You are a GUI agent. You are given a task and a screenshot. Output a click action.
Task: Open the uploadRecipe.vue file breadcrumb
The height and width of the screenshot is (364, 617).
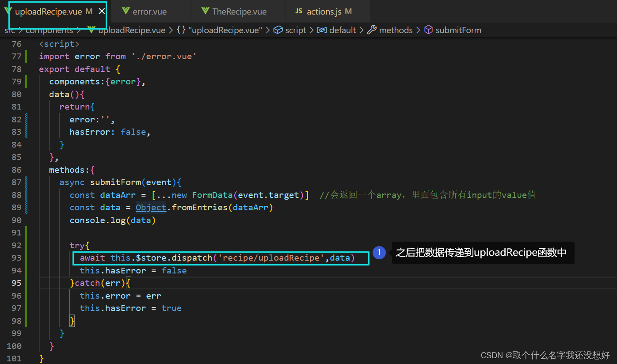(x=132, y=30)
